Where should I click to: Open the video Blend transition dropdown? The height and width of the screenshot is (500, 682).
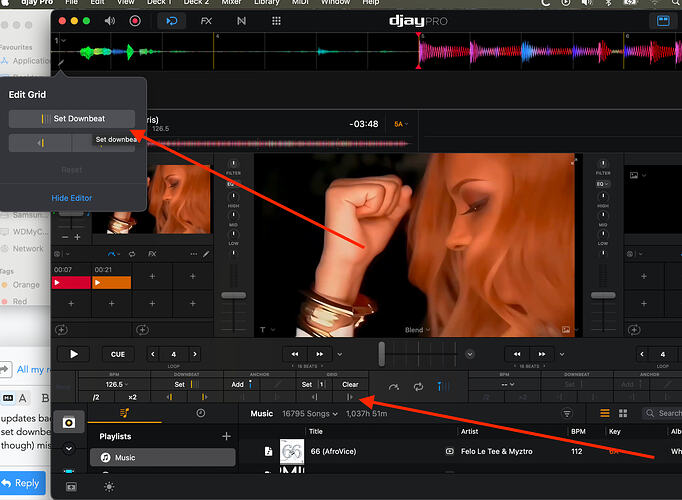[418, 330]
